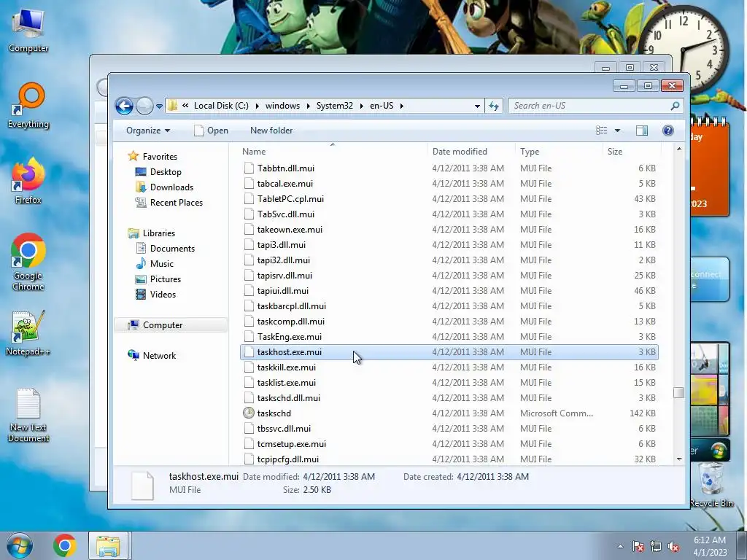Select the takeown.exe.mui file
This screenshot has height=560, width=747.
449,230
